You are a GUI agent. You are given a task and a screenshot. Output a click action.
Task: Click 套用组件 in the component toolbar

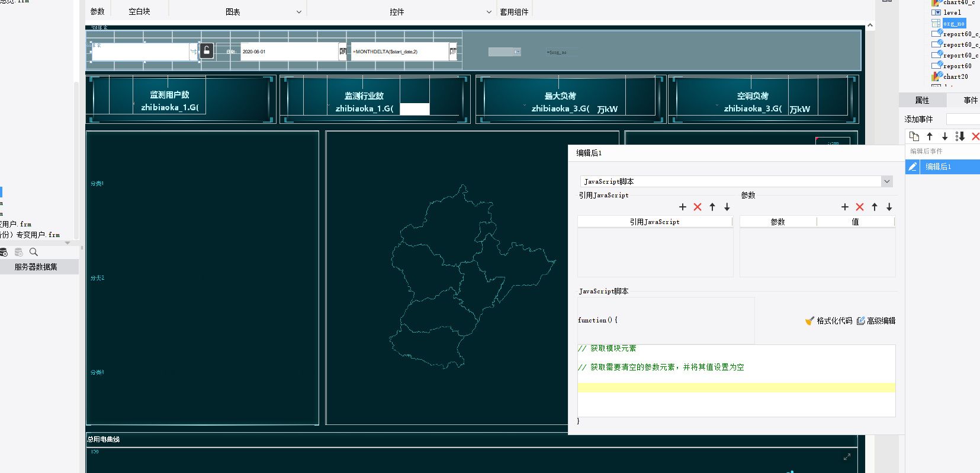(514, 11)
